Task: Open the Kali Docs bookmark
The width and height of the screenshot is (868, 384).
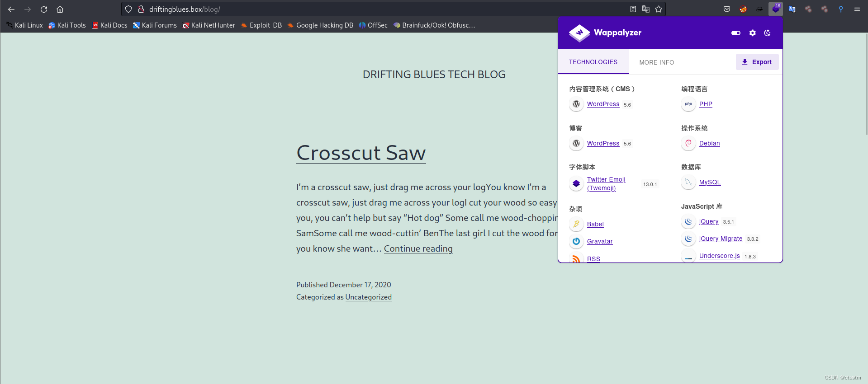Action: point(110,25)
